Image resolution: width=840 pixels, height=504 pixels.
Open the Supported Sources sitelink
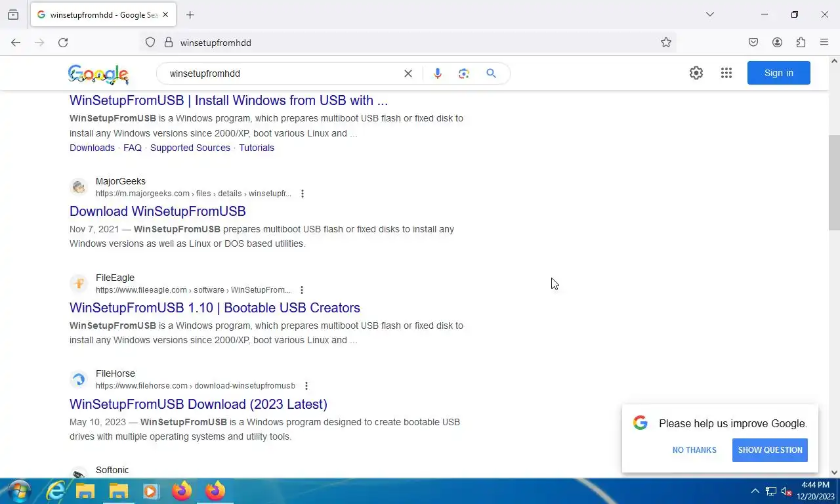click(x=190, y=148)
